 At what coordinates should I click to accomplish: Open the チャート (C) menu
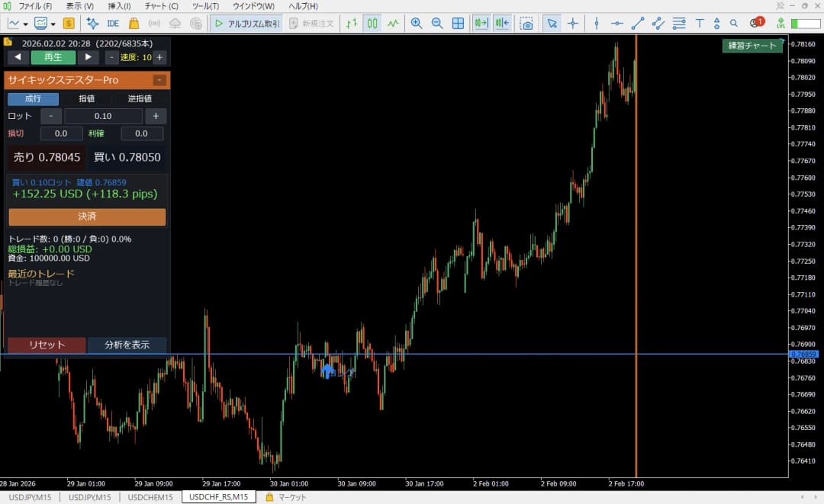[x=161, y=6]
